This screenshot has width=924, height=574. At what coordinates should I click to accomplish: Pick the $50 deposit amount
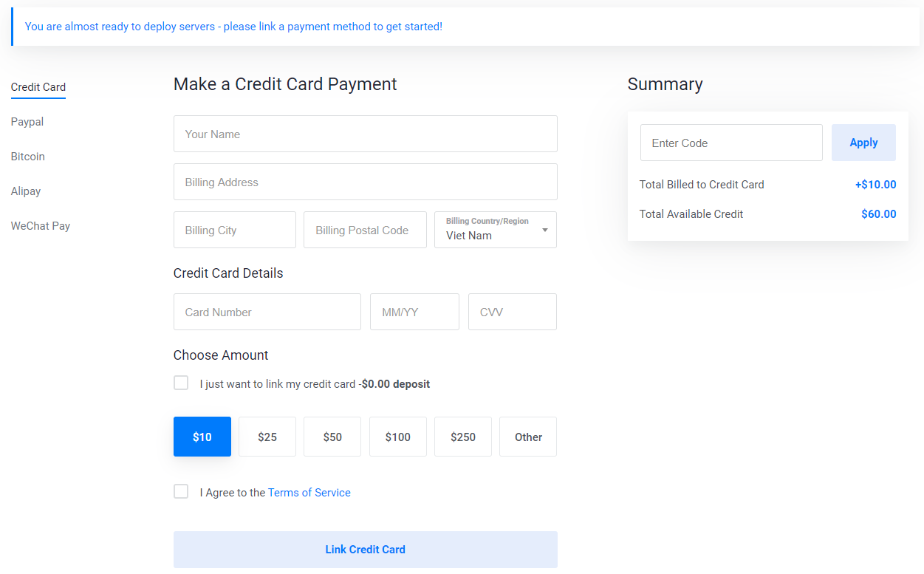tap(332, 437)
